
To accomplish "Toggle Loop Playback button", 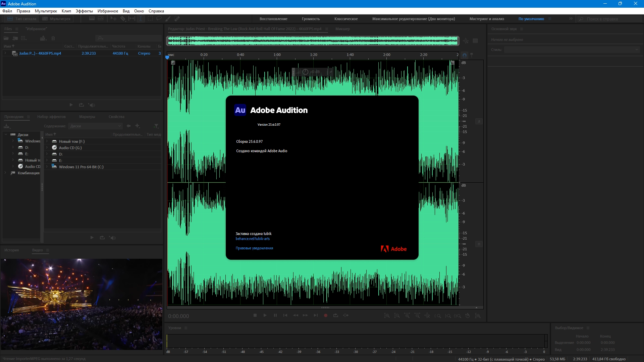I will 335,315.
